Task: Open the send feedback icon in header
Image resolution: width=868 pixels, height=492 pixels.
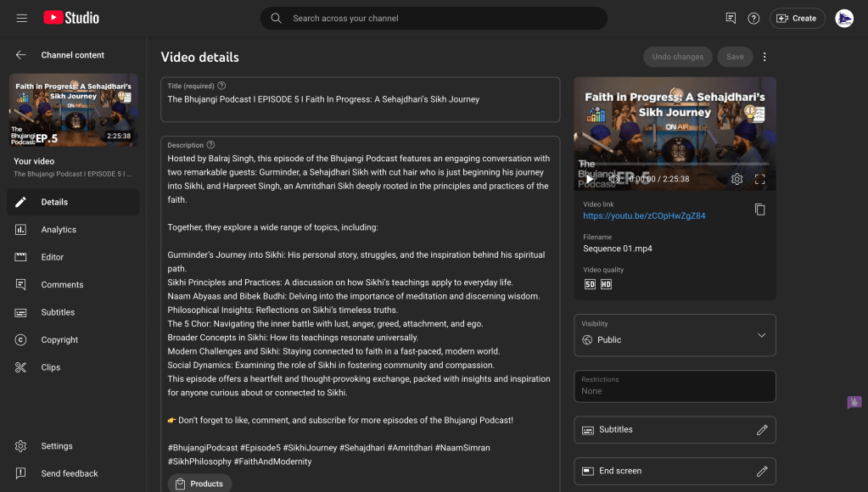Action: click(731, 18)
